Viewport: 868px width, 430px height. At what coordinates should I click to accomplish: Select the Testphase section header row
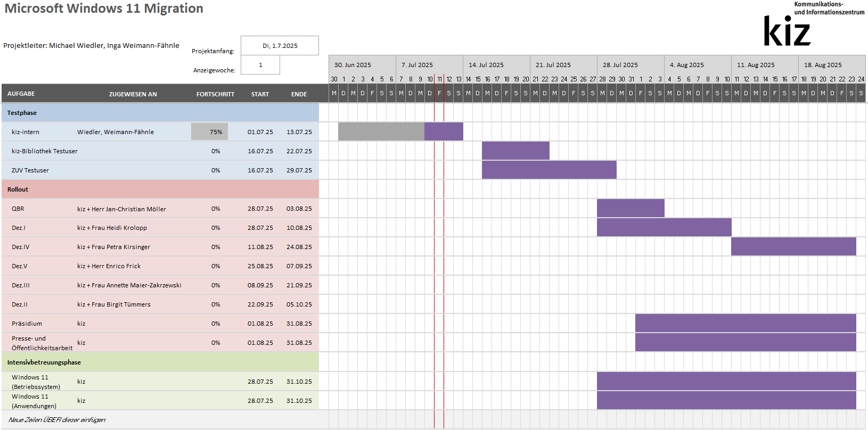[160, 113]
